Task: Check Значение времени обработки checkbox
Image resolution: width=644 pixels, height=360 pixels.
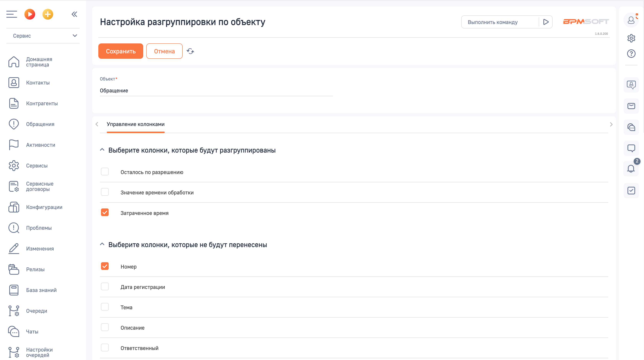Action: [105, 192]
